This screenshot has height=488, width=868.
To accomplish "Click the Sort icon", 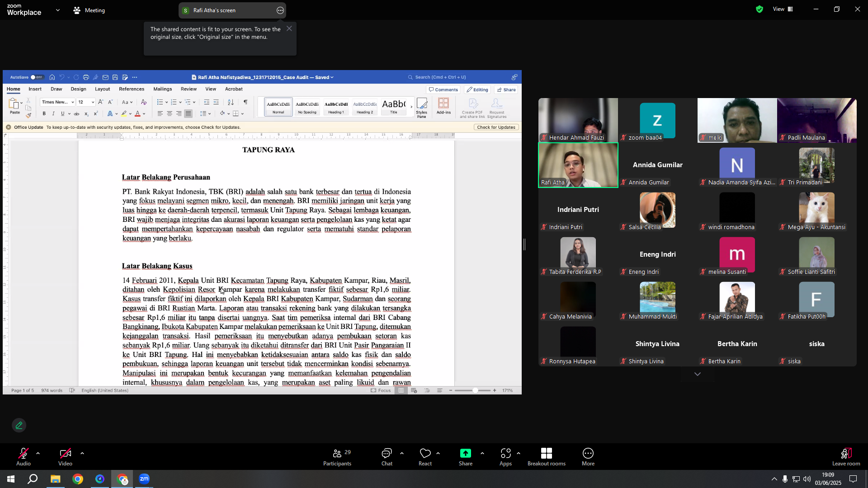I will [231, 102].
